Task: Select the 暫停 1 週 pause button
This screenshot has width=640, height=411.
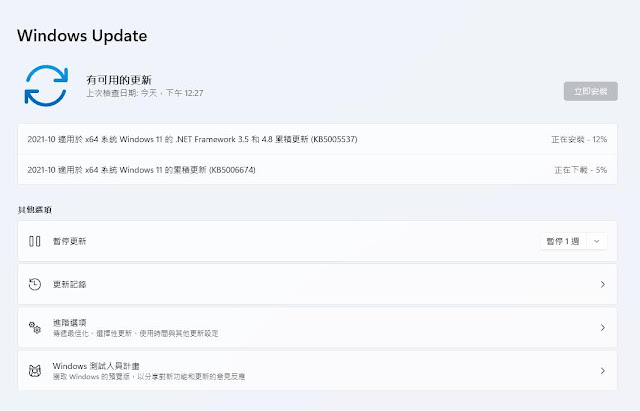Action: pos(563,241)
